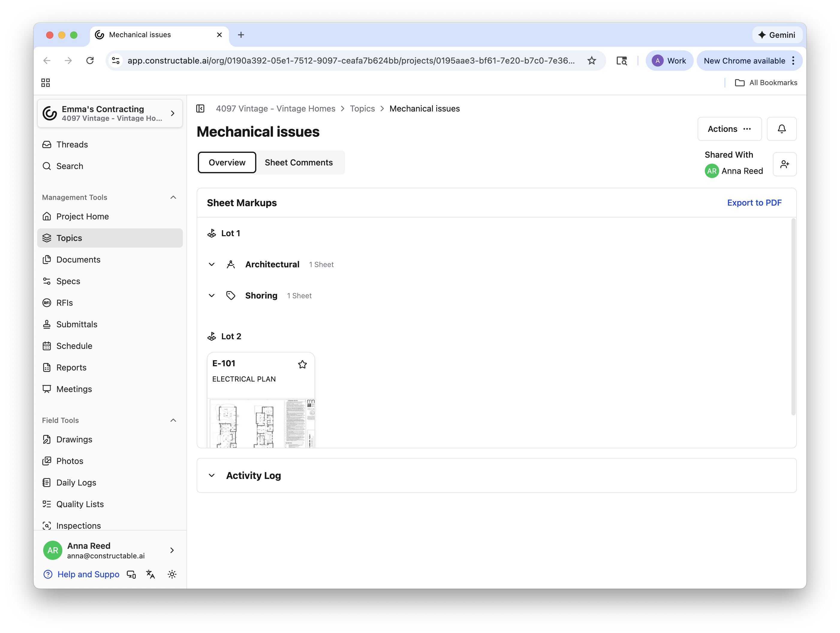Click the Lot 1 heading
The image size is (840, 633).
coord(231,233)
